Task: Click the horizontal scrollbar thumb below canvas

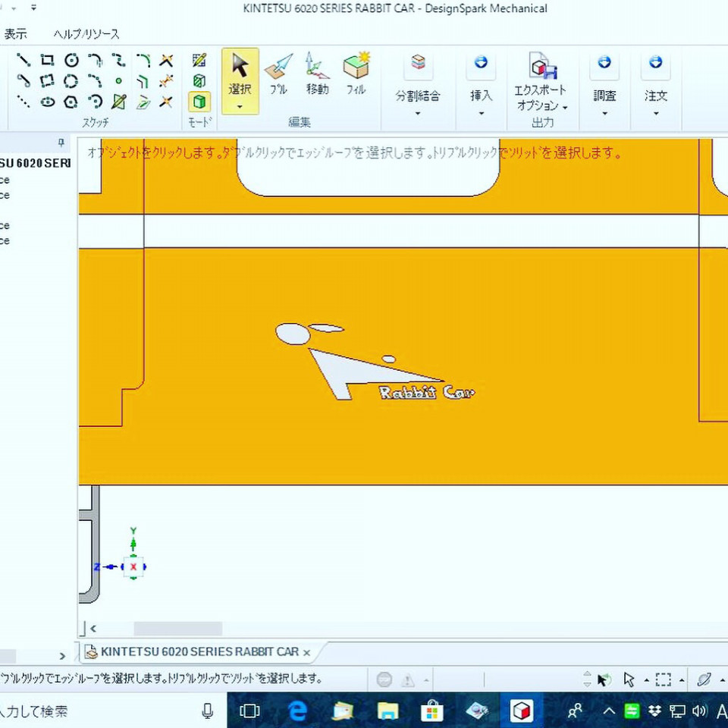Action: click(177, 629)
